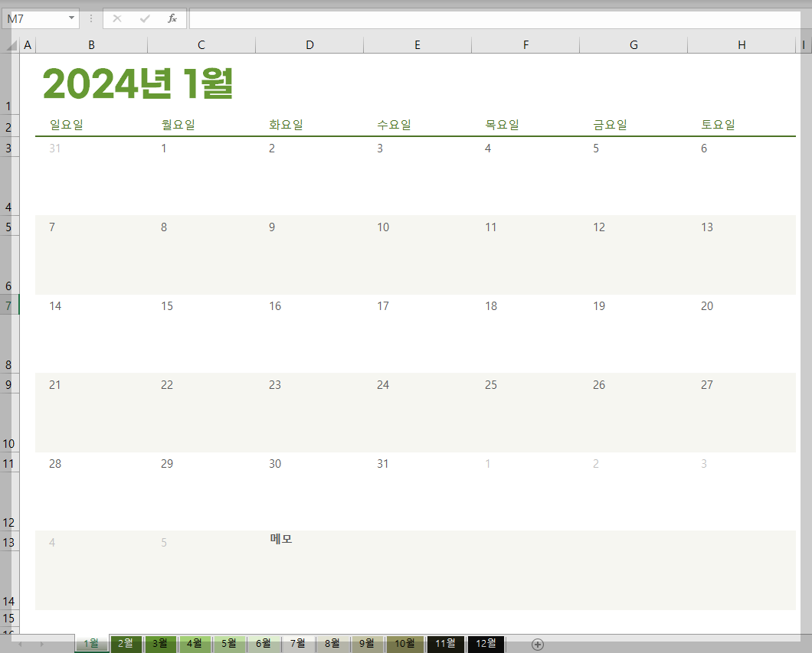Select the date cell 19
The width and height of the screenshot is (812, 653).
click(599, 306)
